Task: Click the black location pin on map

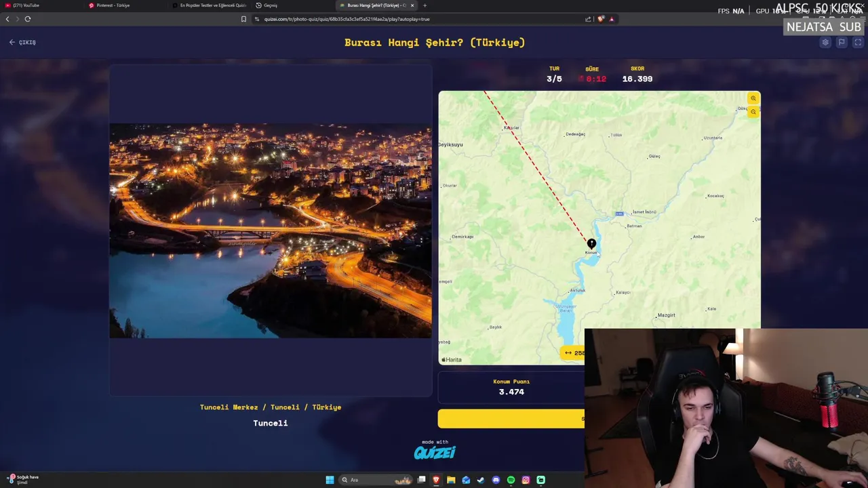Action: click(591, 243)
